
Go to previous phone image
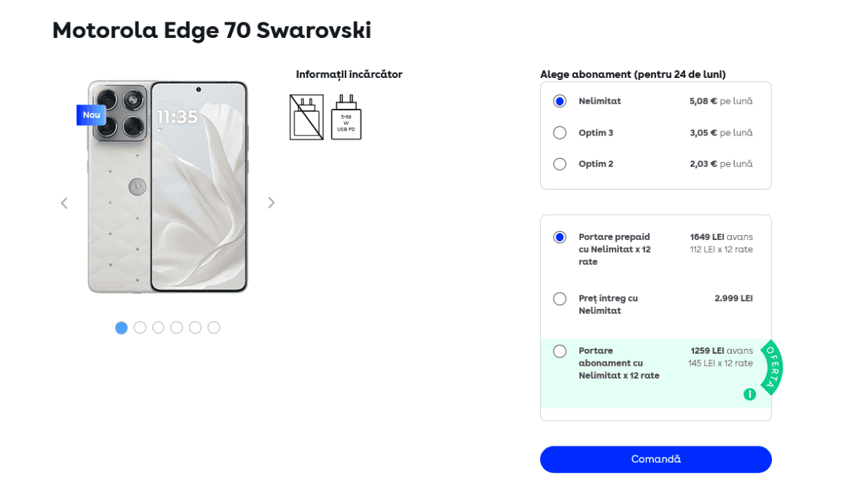[64, 203]
